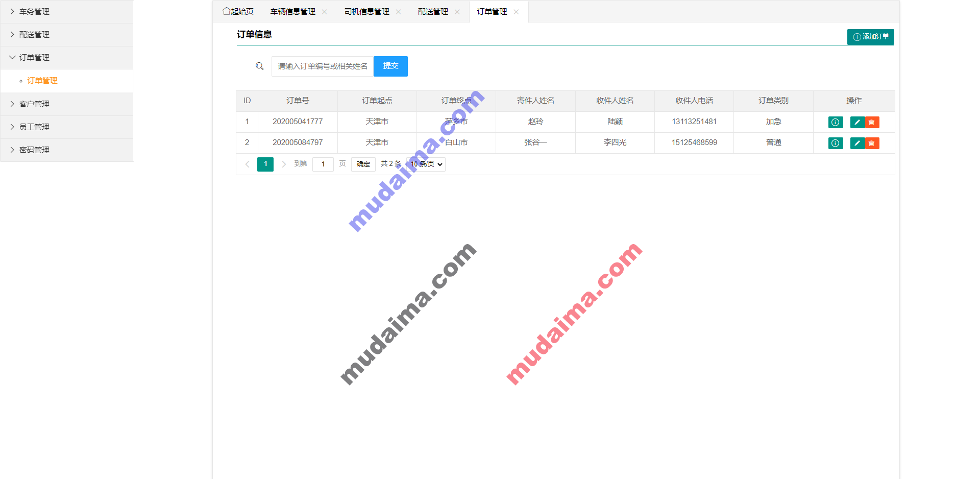Viewport: 980px width, 479px height.
Task: Click the 添加订单 button
Action: pyautogui.click(x=871, y=37)
